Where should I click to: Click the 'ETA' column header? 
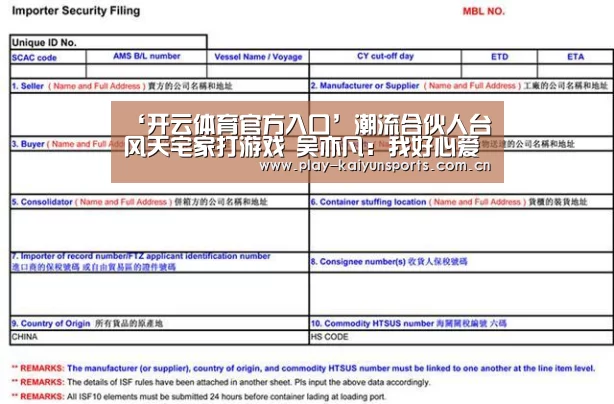pos(576,57)
